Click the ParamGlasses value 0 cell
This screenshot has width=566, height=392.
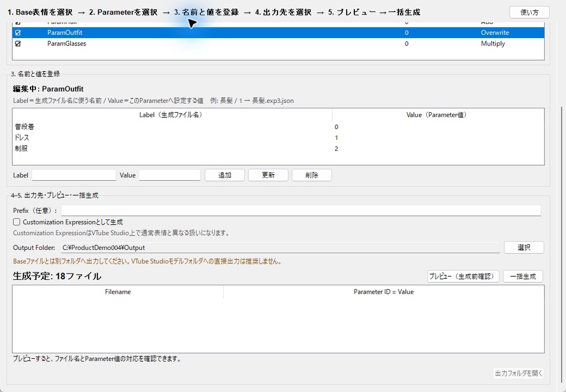pyautogui.click(x=406, y=44)
